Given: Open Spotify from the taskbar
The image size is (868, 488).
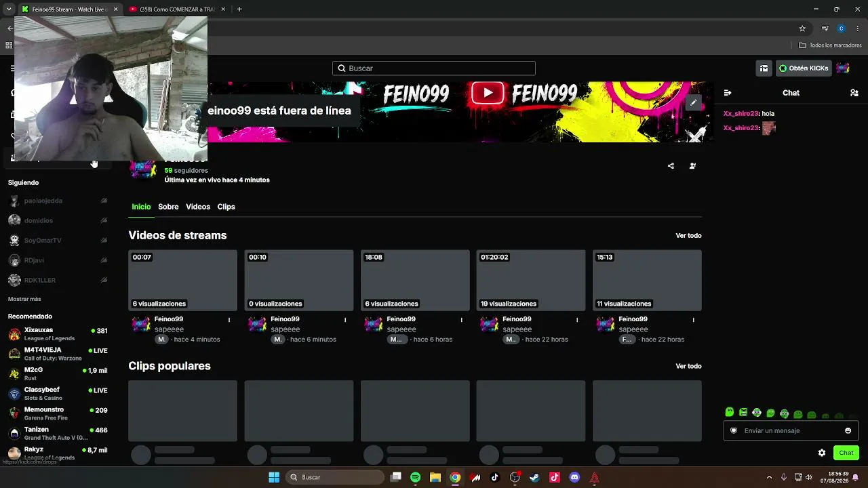Looking at the screenshot, I should click(x=416, y=477).
